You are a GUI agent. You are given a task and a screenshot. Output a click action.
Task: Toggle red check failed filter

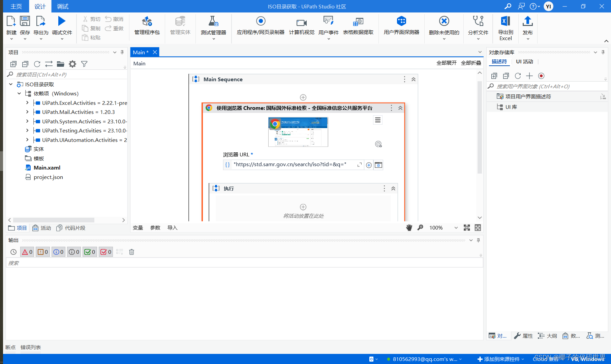[x=106, y=252]
